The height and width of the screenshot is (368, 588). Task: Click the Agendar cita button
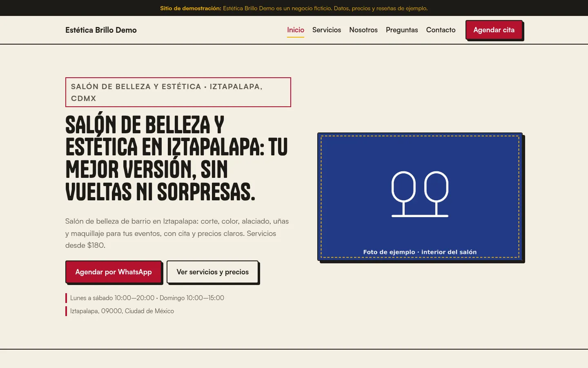click(x=494, y=30)
